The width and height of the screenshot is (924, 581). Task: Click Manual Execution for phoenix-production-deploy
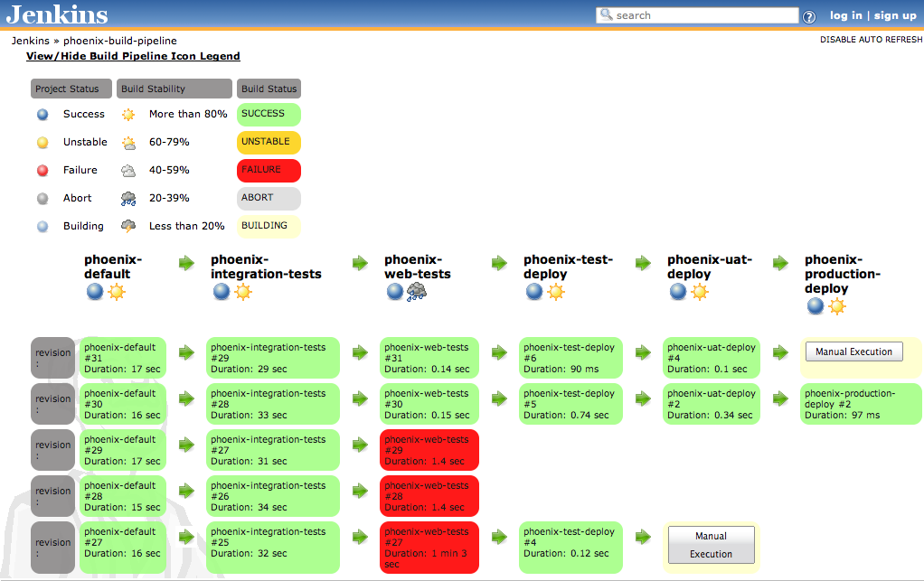(853, 351)
